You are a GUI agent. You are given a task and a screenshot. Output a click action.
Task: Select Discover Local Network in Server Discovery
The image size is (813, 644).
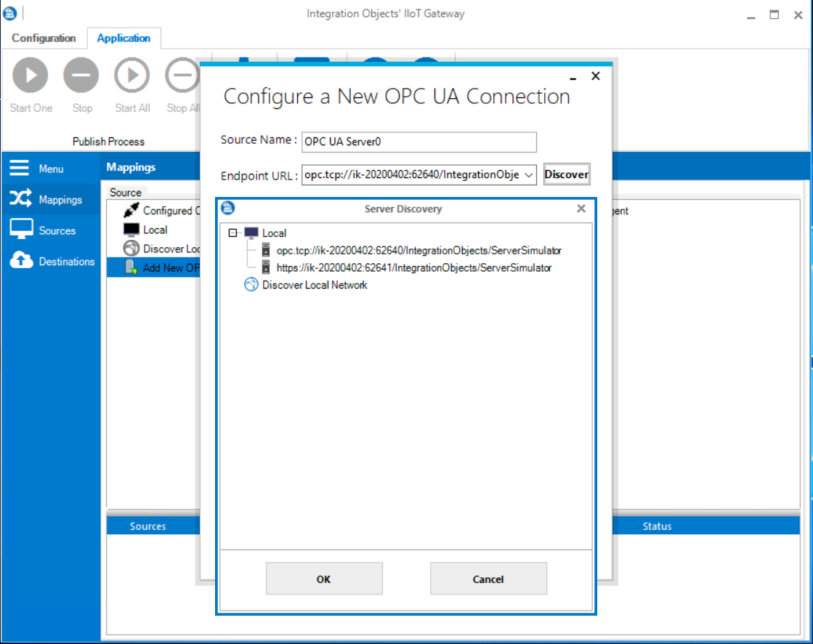[313, 285]
